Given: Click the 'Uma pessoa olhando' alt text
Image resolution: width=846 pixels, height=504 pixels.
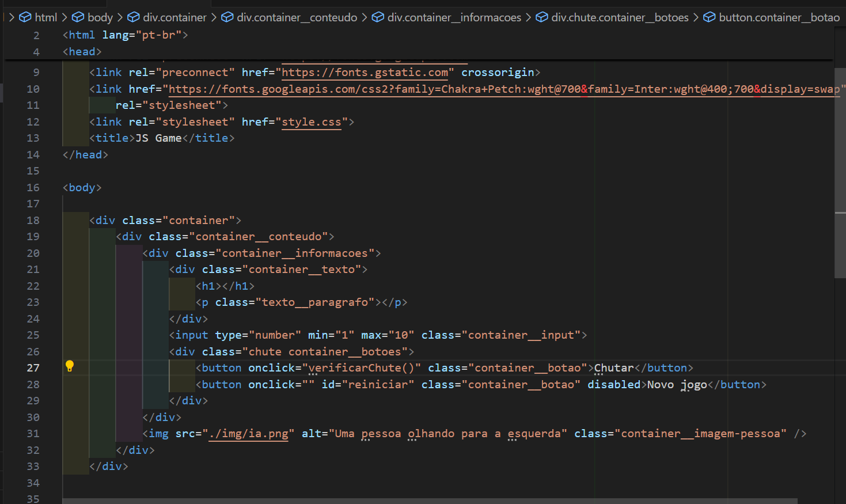Looking at the screenshot, I should click(x=394, y=434).
